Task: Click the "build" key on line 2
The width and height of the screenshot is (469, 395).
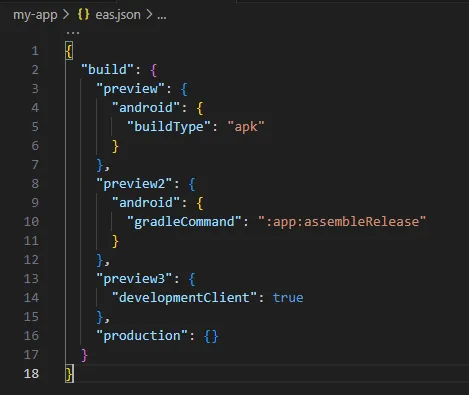Action: (107, 70)
